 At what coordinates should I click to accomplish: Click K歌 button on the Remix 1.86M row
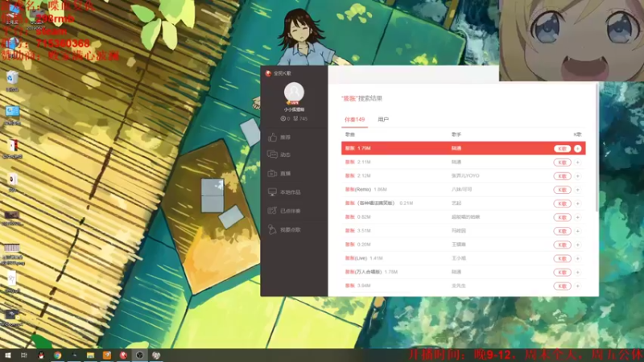[x=562, y=190]
